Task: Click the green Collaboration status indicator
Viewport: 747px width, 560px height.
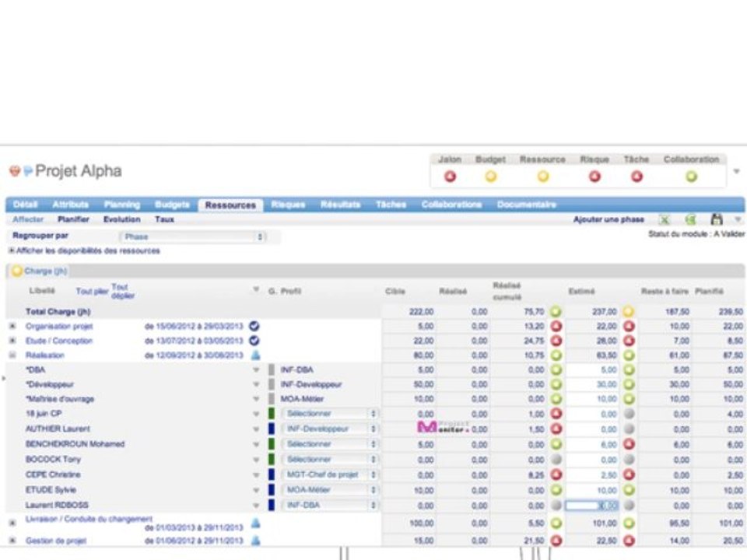Action: click(691, 177)
